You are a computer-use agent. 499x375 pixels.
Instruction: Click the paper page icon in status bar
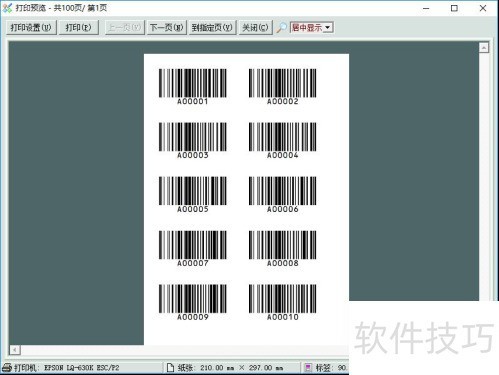tap(170, 368)
